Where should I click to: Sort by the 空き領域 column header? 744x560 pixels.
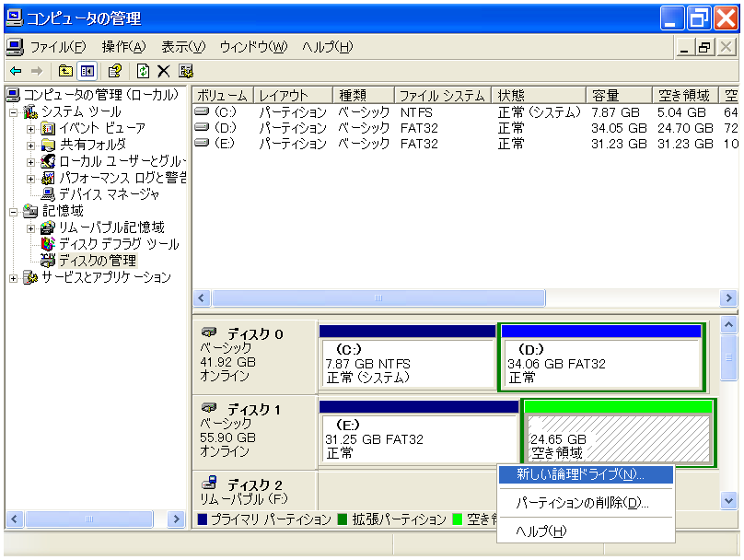(686, 96)
